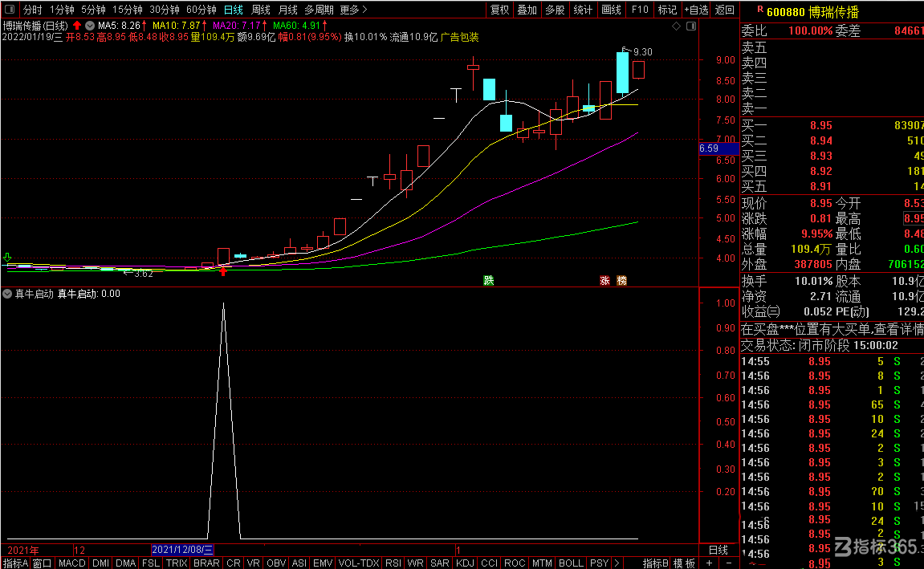Select SAR indicator
Viewport: 924px width, 569px height.
point(440,563)
